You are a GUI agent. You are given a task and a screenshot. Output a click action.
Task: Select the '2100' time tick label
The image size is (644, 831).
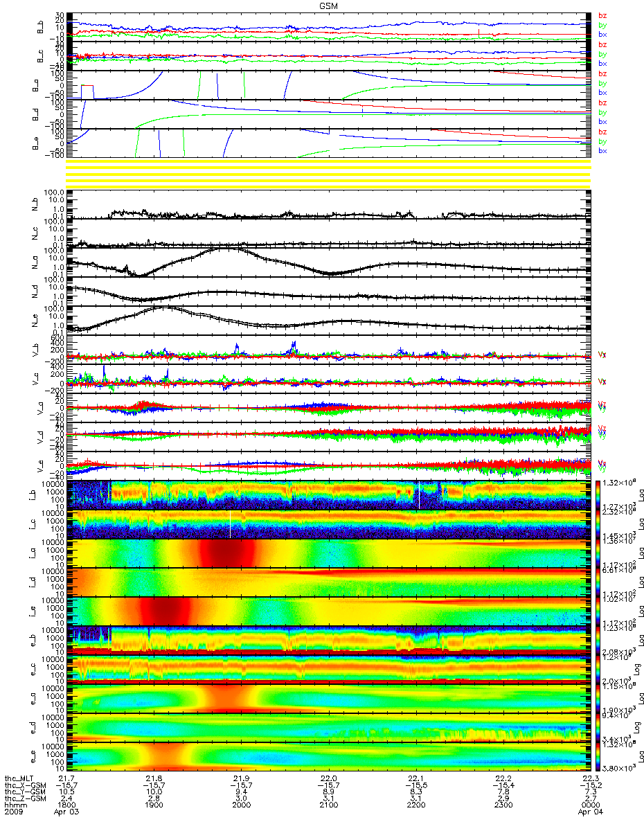329,806
